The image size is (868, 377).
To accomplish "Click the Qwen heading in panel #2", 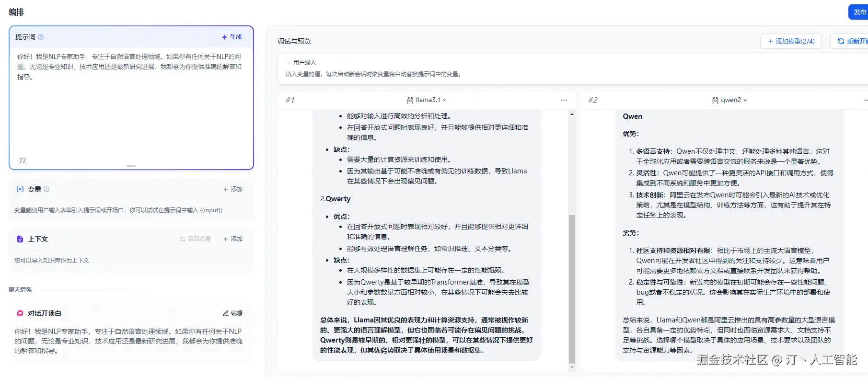I will [x=632, y=116].
